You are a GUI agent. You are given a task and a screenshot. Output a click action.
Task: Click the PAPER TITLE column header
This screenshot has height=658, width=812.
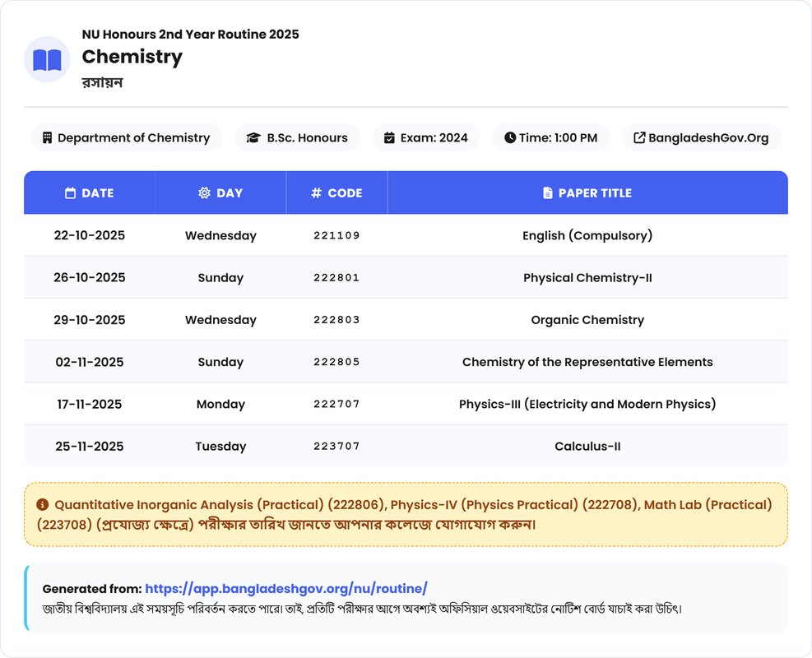(x=587, y=193)
